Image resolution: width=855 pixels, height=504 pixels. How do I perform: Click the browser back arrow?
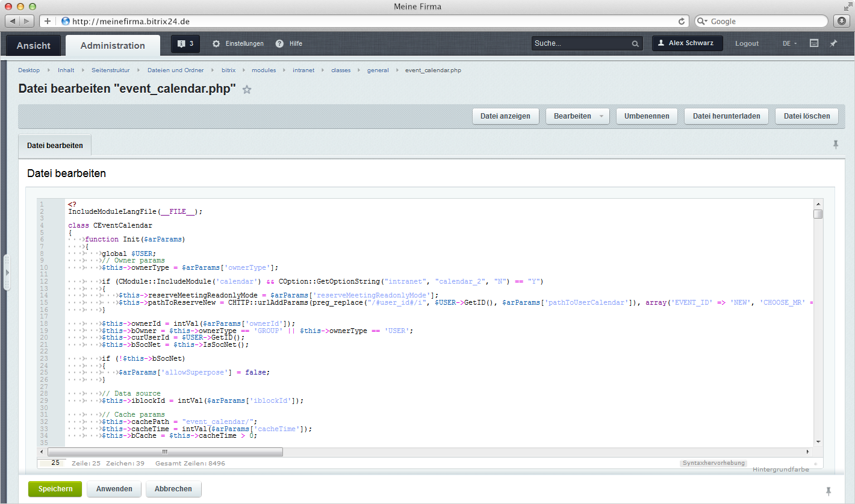[x=13, y=21]
